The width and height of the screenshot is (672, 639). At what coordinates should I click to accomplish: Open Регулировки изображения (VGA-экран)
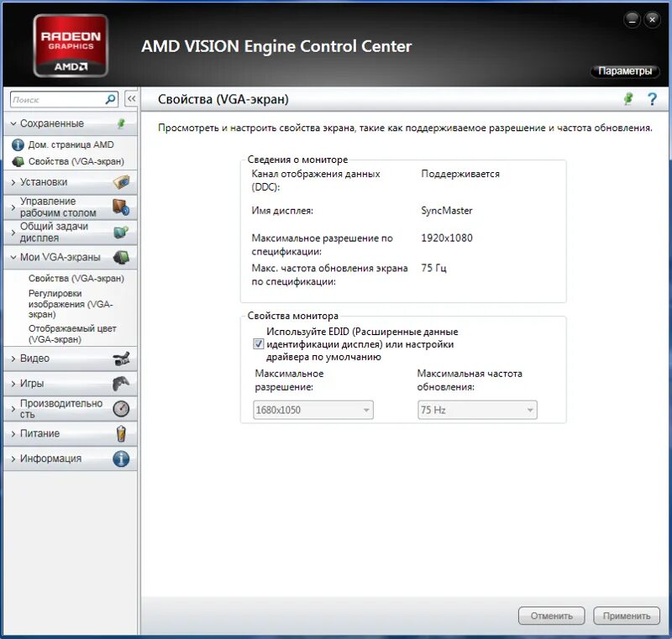(71, 304)
